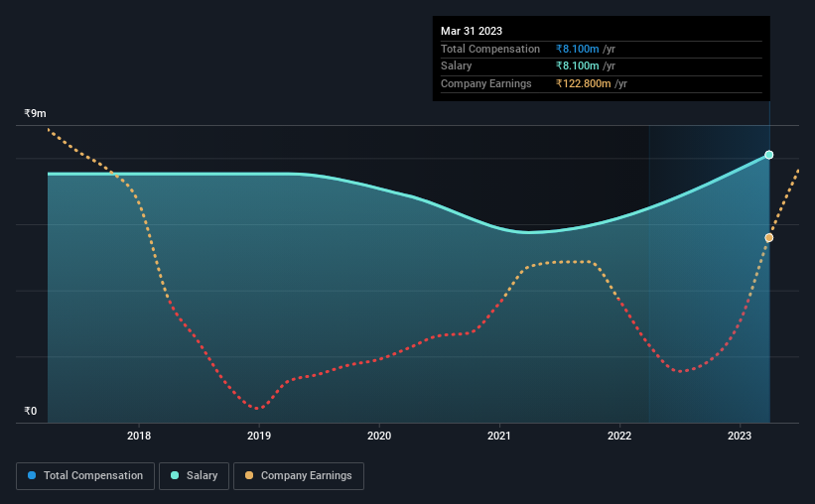Select the salary data point at Mar 2023

769,155
